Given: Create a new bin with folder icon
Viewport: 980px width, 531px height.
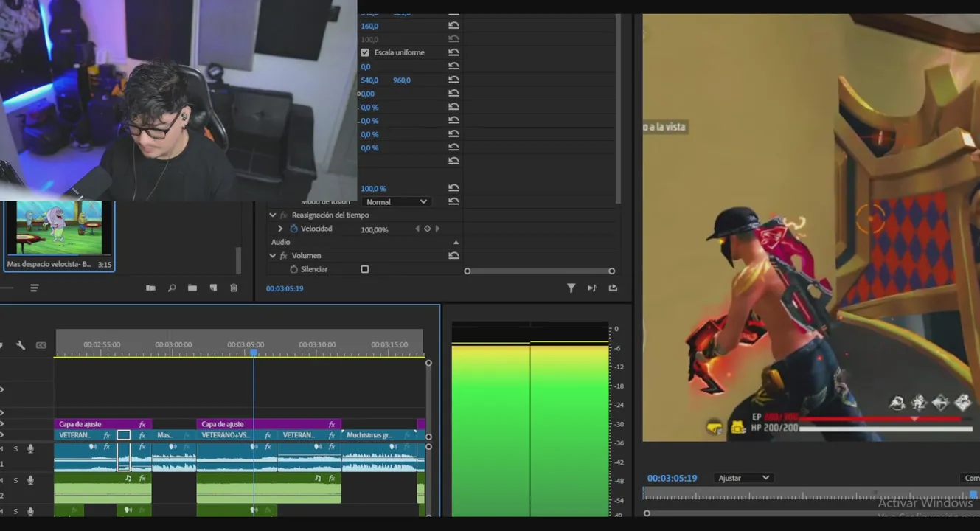Looking at the screenshot, I should point(192,288).
